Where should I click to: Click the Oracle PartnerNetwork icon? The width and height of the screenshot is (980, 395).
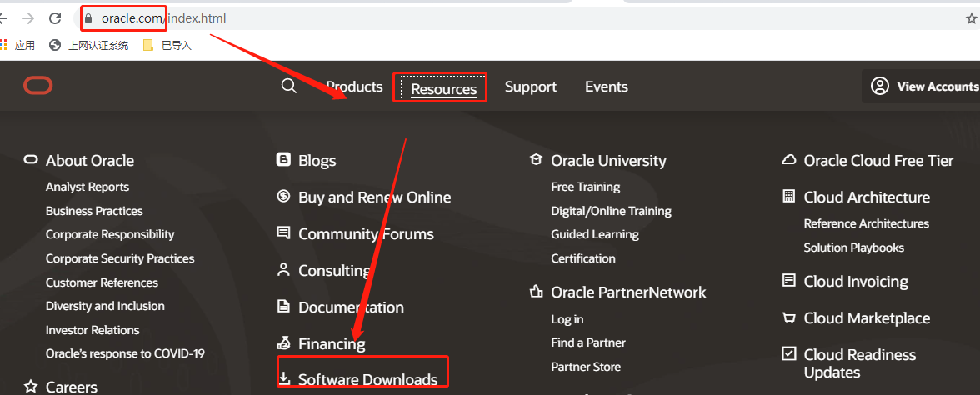pyautogui.click(x=537, y=292)
